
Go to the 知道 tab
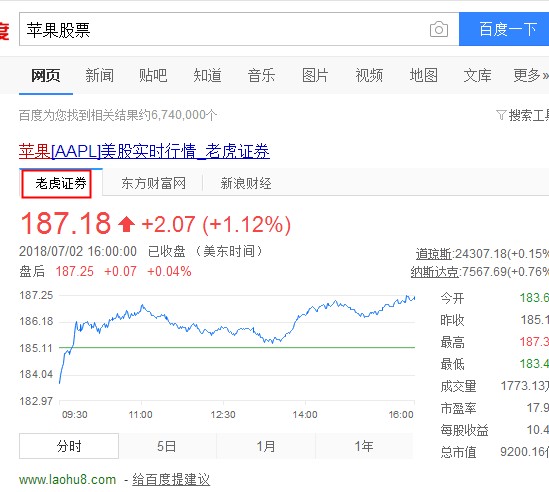pos(207,75)
